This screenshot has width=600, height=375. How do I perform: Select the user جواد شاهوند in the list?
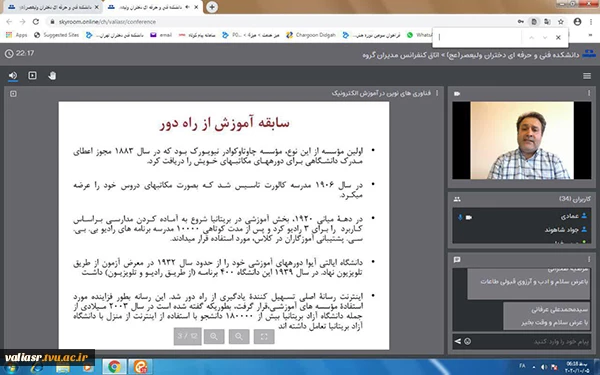pyautogui.click(x=522, y=230)
